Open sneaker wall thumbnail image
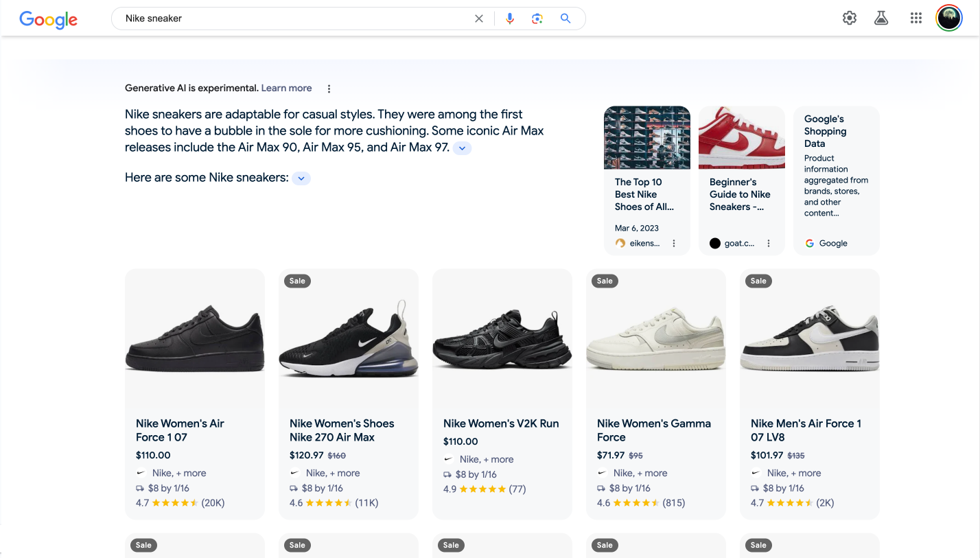Image resolution: width=980 pixels, height=558 pixels. click(x=647, y=137)
